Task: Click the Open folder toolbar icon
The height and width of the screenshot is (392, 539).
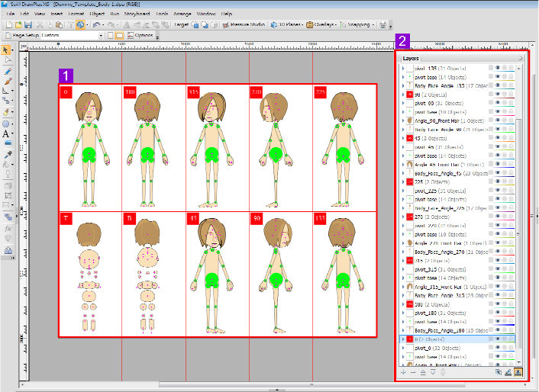Action: click(x=18, y=25)
